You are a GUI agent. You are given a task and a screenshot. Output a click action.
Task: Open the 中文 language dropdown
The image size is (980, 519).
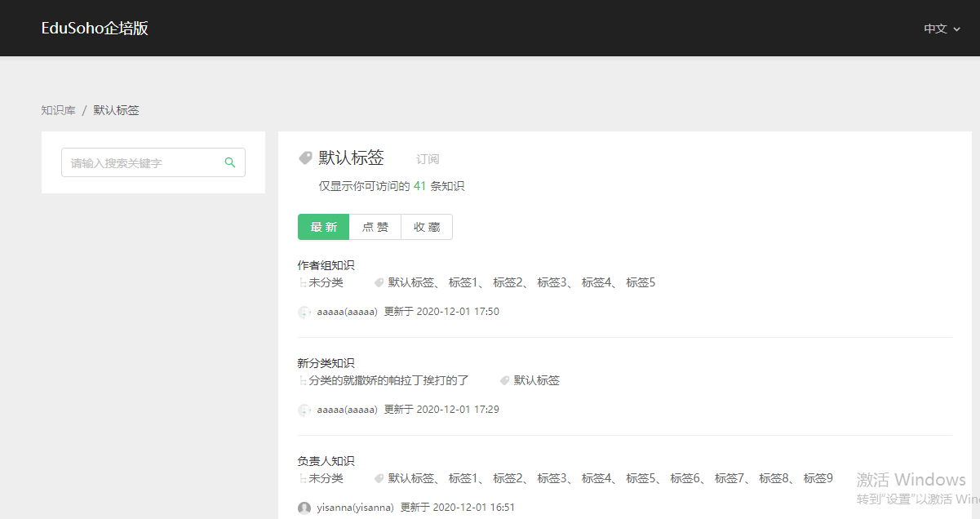(x=942, y=29)
